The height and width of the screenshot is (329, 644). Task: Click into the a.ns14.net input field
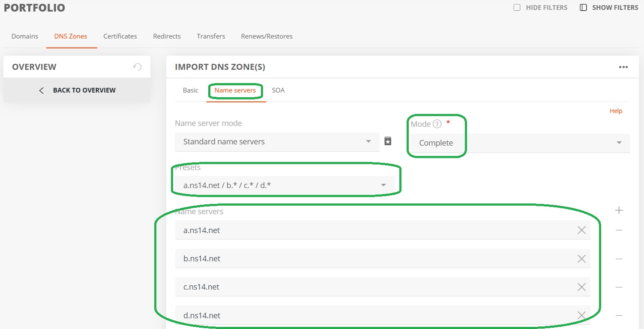tap(383, 230)
